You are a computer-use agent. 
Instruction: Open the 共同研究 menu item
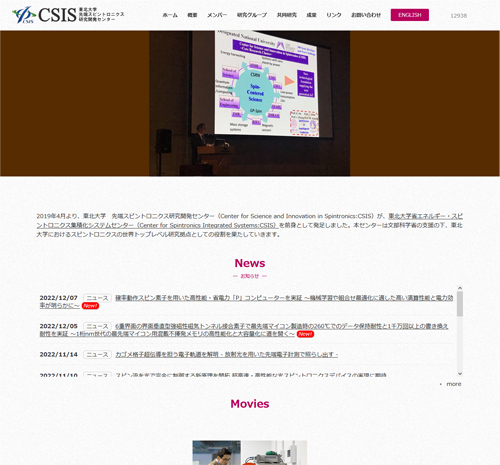tap(287, 15)
